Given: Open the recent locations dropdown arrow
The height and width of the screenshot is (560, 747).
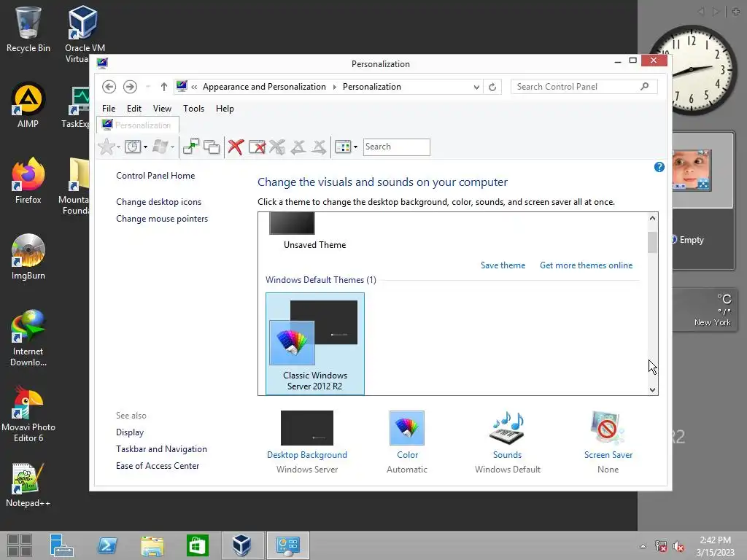Looking at the screenshot, I should pyautogui.click(x=147, y=87).
